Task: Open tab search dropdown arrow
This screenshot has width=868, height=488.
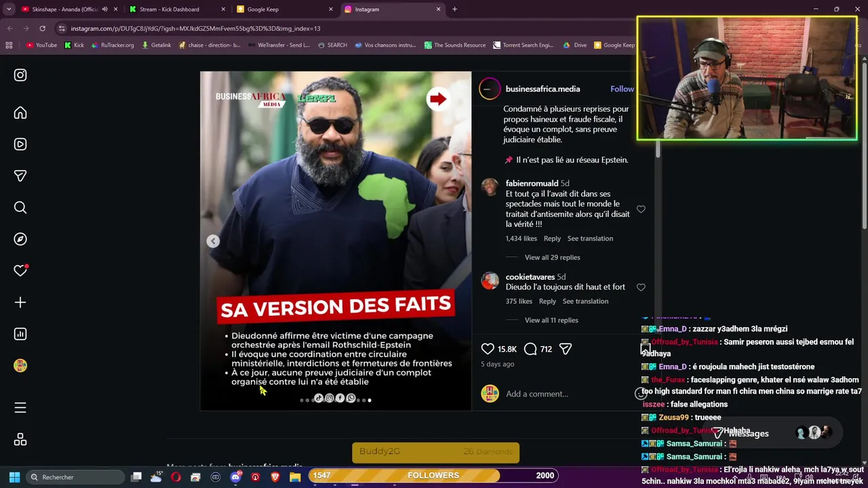Action: click(x=8, y=9)
